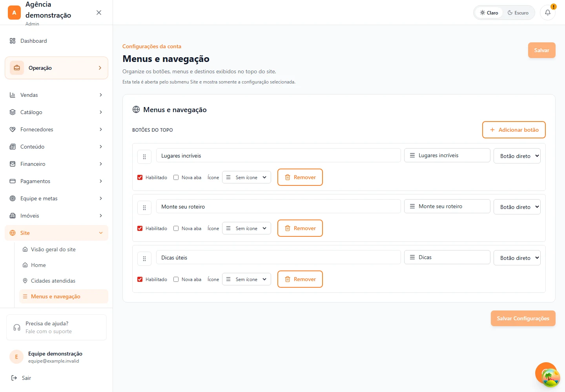Click the Vendas chart icon
This screenshot has height=392, width=565.
13,95
